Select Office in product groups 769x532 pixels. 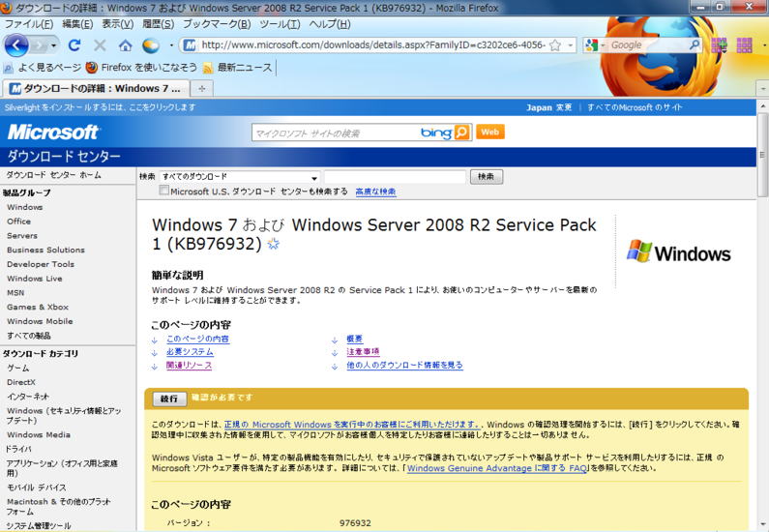pos(18,222)
